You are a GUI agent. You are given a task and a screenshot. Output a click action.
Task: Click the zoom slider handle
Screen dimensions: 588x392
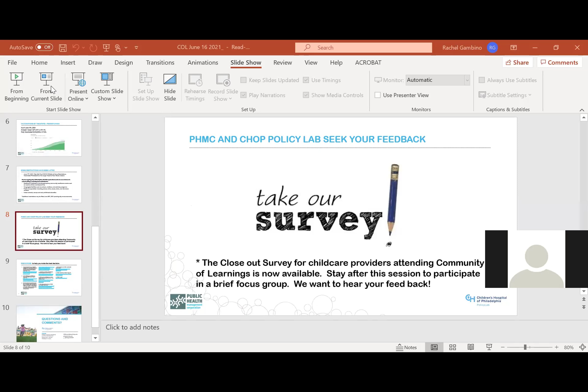click(525, 347)
